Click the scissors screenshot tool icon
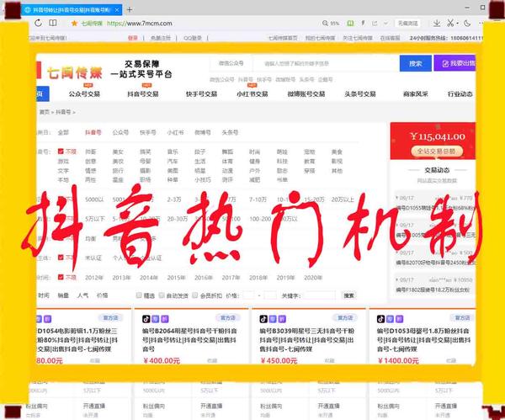 [450, 23]
